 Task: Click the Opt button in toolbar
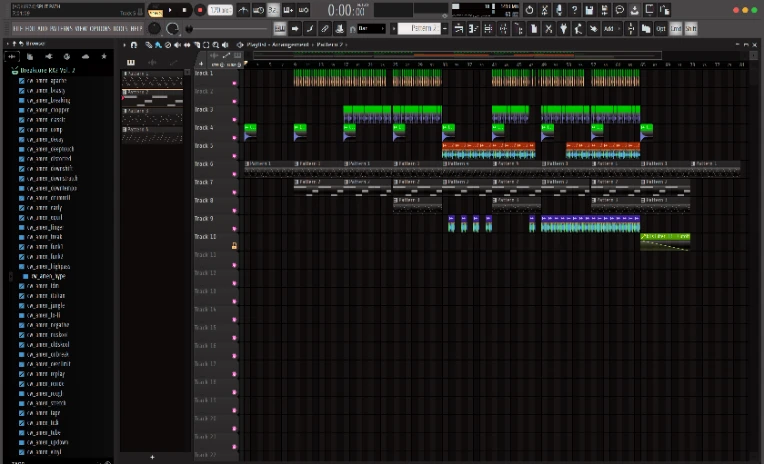pos(661,29)
